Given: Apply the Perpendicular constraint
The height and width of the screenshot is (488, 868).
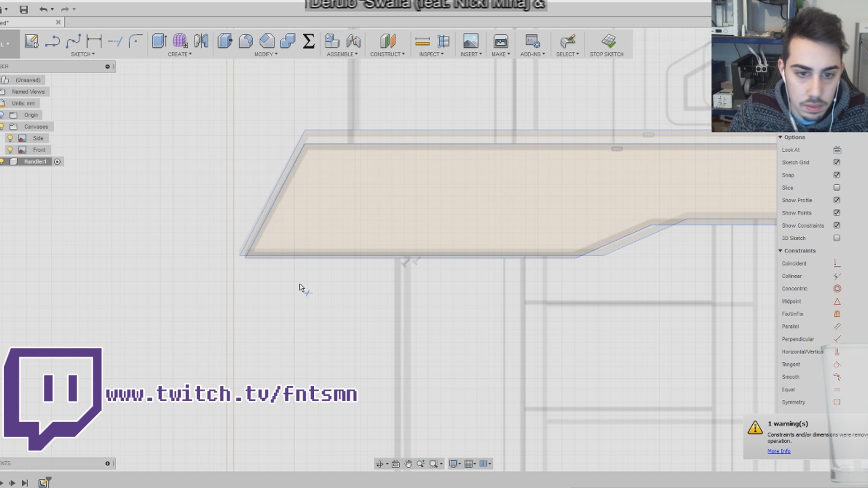Looking at the screenshot, I should coord(837,339).
